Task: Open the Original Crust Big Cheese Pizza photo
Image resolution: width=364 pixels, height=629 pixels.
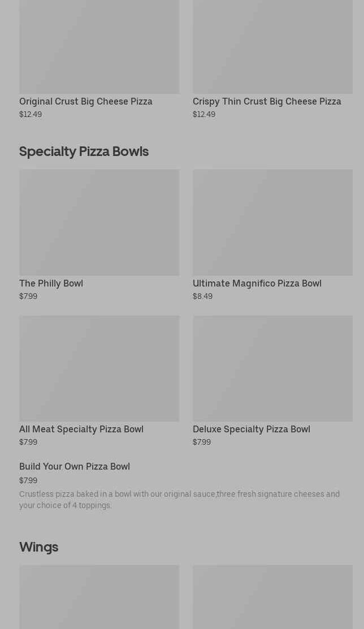Action: point(99,46)
